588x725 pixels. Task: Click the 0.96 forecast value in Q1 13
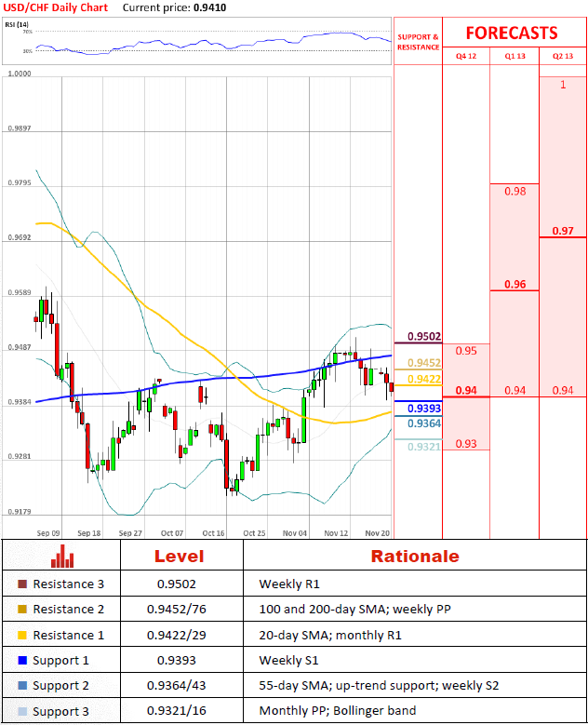click(x=514, y=285)
